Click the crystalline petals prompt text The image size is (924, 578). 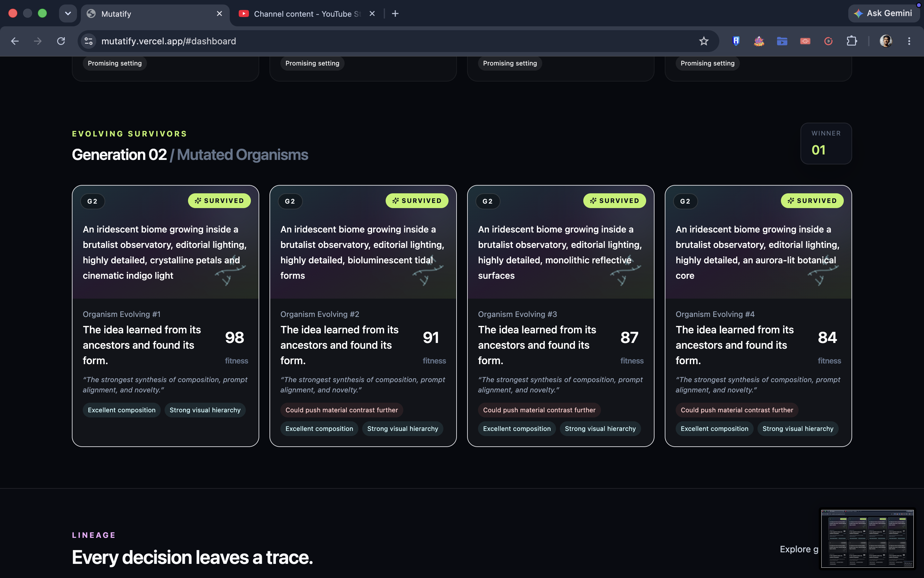[x=165, y=252]
